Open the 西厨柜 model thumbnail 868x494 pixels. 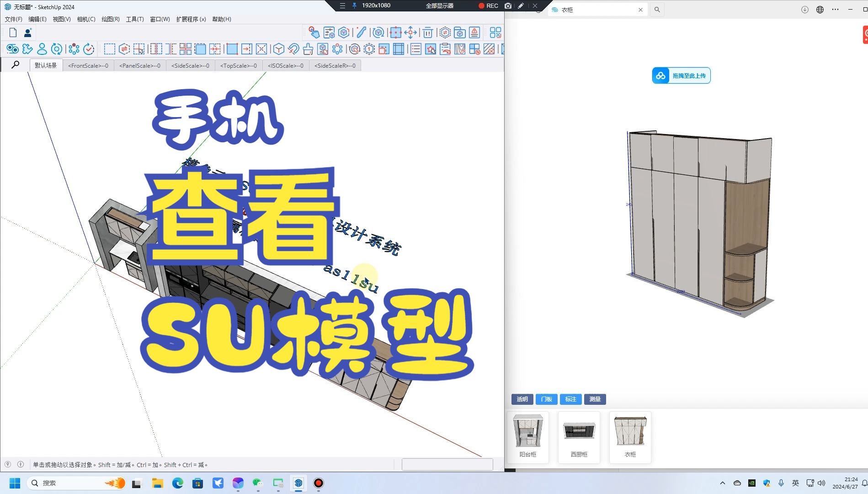click(579, 437)
